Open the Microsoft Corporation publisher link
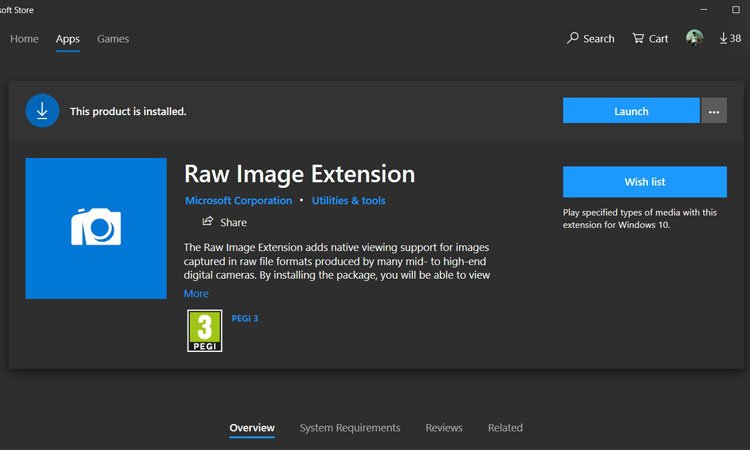 (x=239, y=201)
